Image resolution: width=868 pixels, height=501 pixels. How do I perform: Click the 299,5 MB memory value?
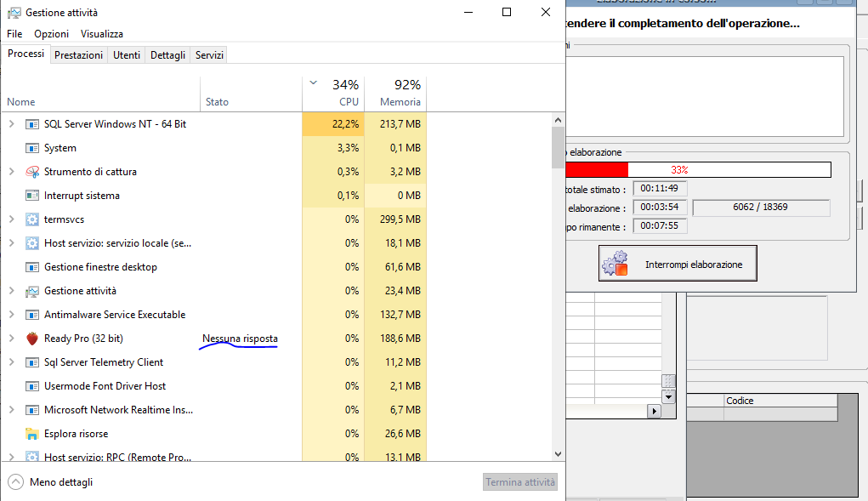coord(400,219)
